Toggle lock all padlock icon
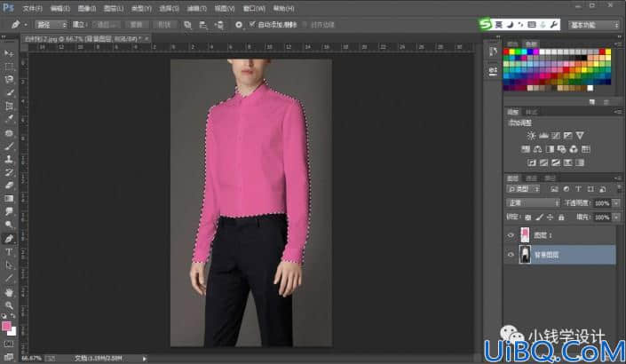 coord(561,218)
